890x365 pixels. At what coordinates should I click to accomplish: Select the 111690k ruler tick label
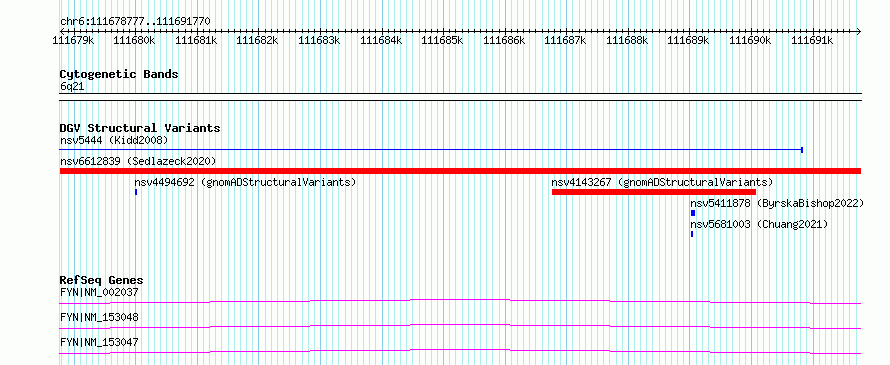coord(750,40)
